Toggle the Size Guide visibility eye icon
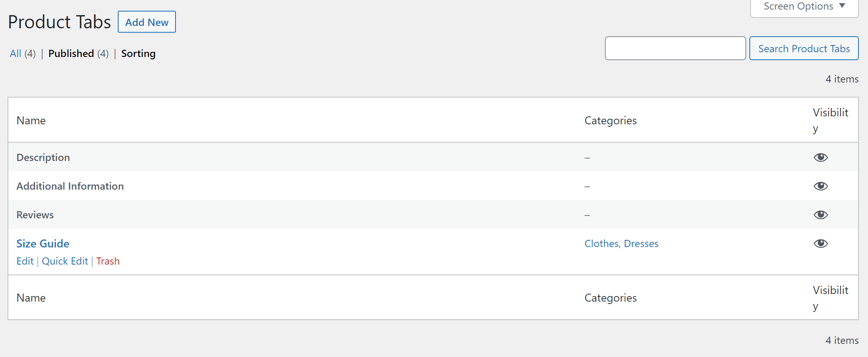 click(821, 243)
